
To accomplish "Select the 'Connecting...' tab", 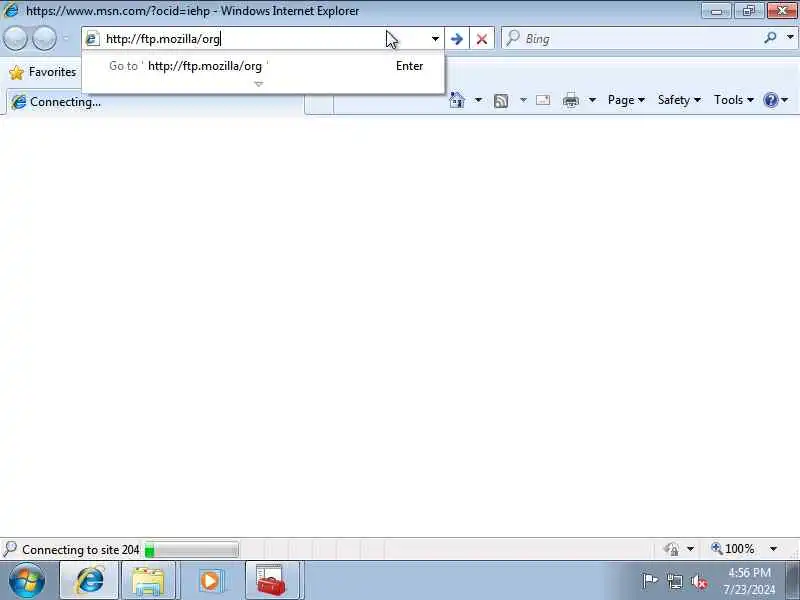I will [155, 102].
